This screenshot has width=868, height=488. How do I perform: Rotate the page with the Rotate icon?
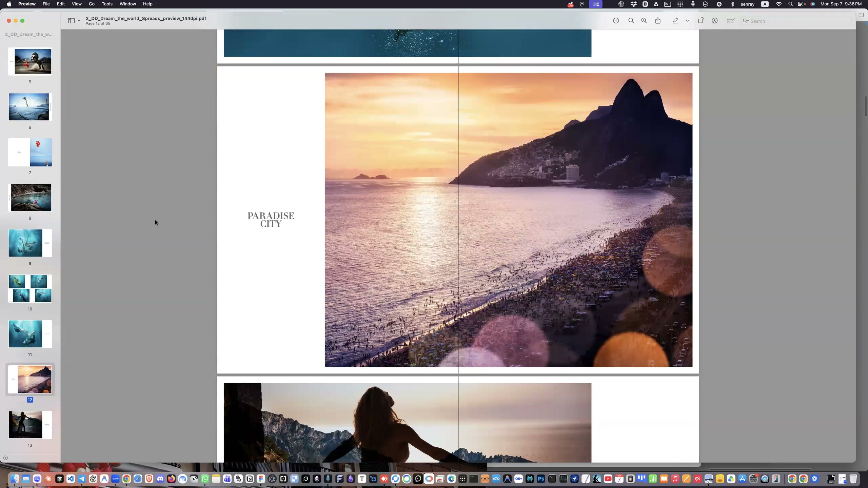(x=701, y=21)
